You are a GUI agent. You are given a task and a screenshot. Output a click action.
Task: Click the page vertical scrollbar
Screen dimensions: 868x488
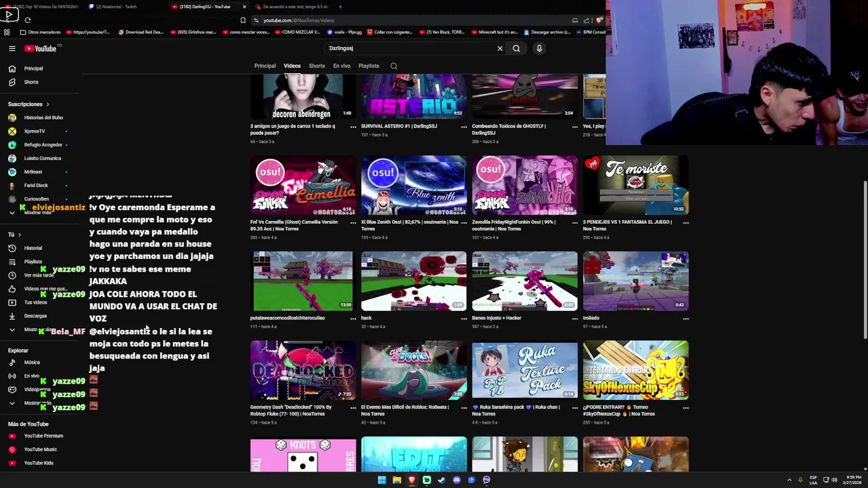pos(865,261)
